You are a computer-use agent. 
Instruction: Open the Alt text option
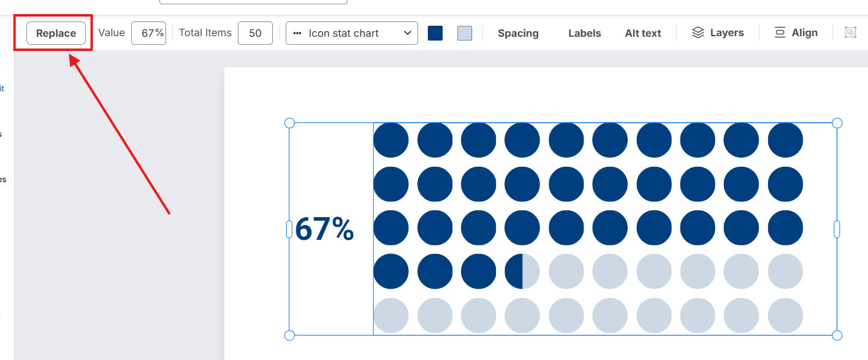click(642, 33)
